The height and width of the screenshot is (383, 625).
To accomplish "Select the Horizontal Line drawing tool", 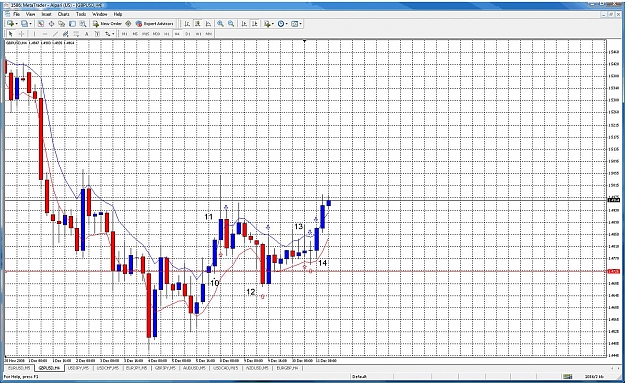I will (x=45, y=34).
